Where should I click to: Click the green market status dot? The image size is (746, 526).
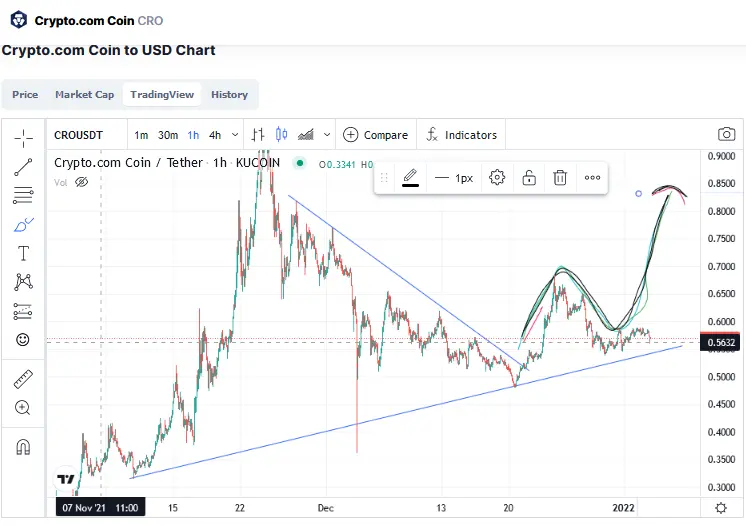(x=300, y=163)
